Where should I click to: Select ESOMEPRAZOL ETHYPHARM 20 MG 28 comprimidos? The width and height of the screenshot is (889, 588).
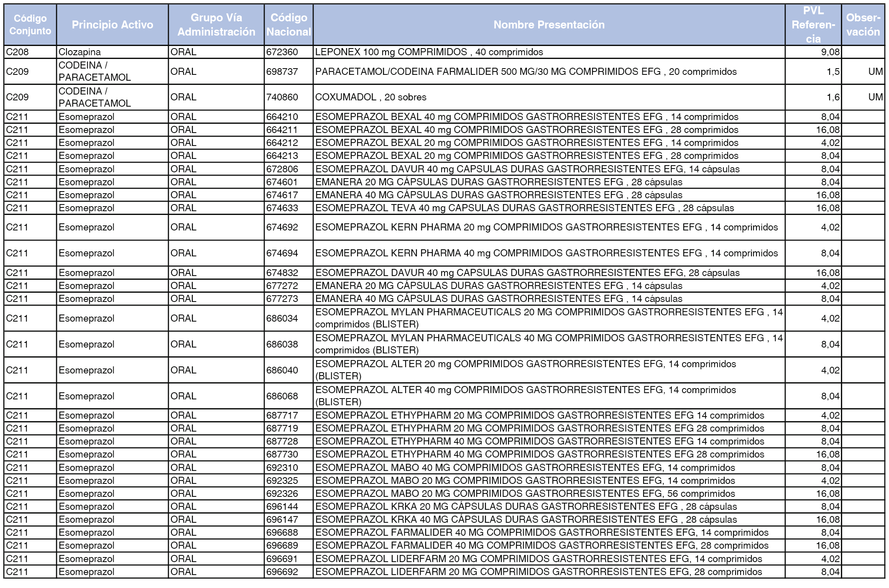[x=549, y=428]
